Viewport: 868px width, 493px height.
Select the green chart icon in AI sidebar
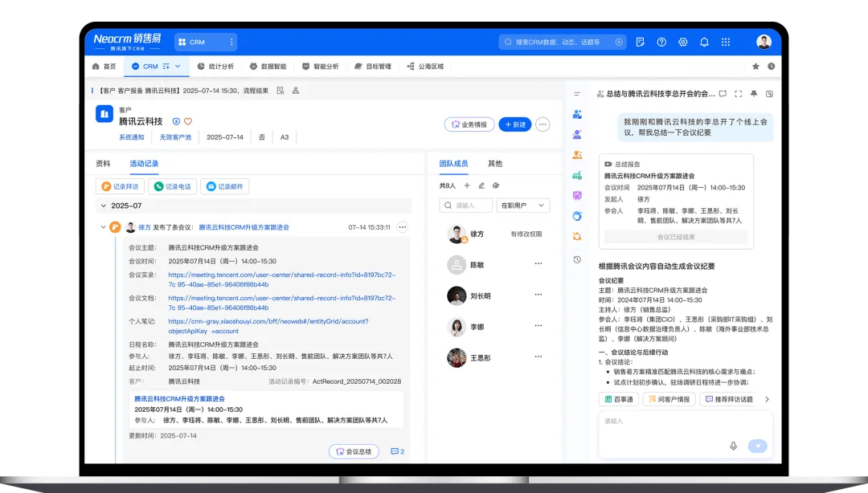coord(577,175)
